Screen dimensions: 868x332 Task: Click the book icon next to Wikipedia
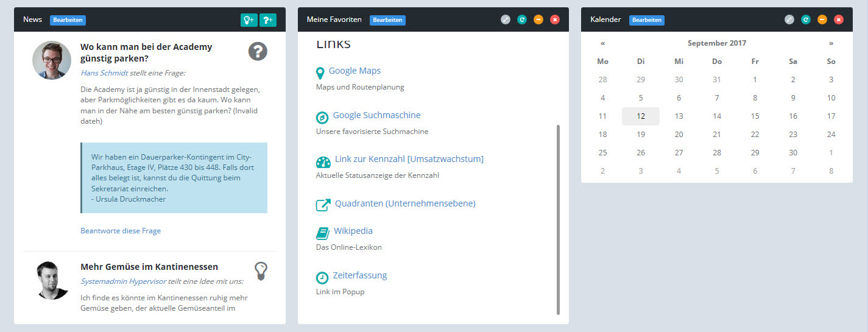[x=322, y=233]
